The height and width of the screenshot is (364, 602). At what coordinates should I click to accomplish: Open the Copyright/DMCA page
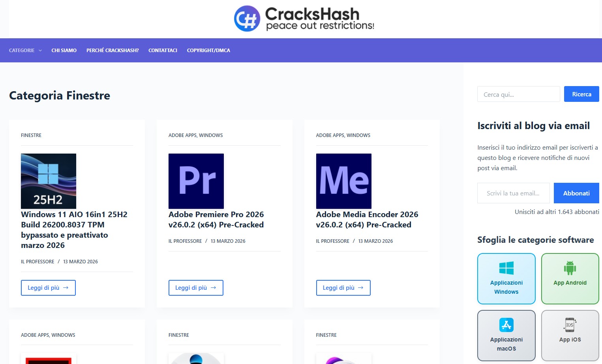[x=208, y=51]
